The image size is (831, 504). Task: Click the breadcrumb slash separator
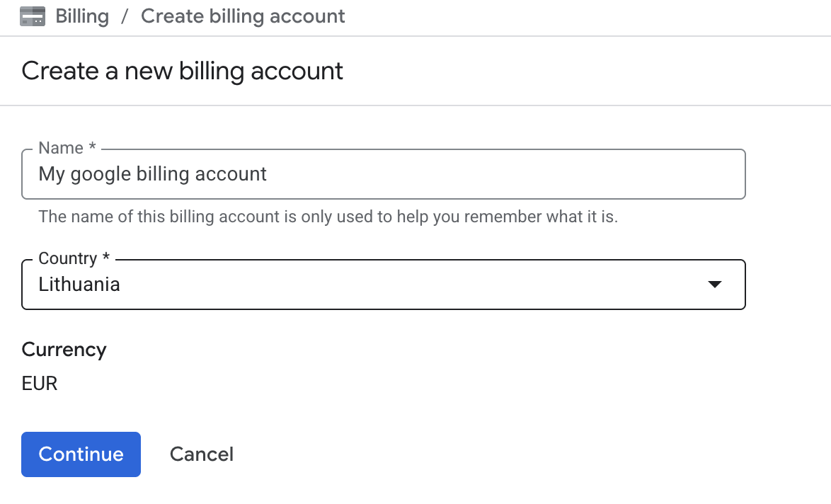125,16
